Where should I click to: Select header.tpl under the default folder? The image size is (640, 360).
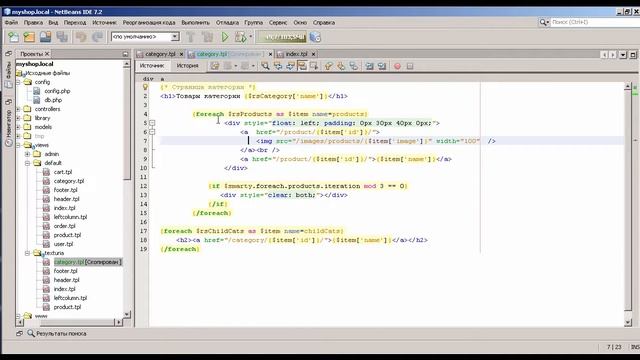(x=66, y=199)
